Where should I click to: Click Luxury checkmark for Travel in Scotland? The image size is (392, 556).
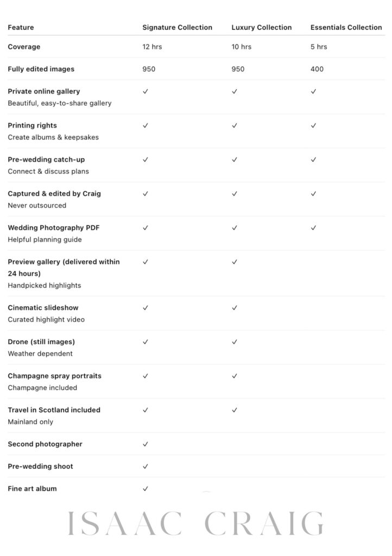(235, 410)
